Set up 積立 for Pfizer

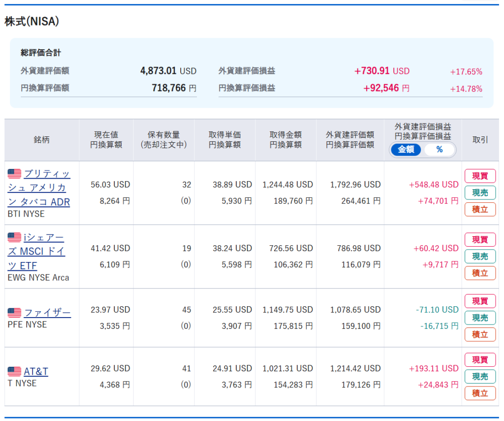pyautogui.click(x=480, y=334)
